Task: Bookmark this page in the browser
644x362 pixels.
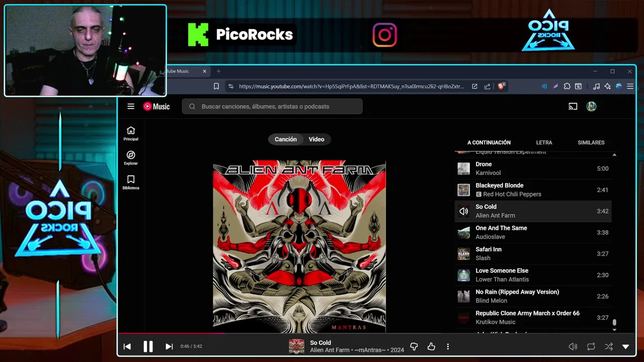Action: pos(216,86)
